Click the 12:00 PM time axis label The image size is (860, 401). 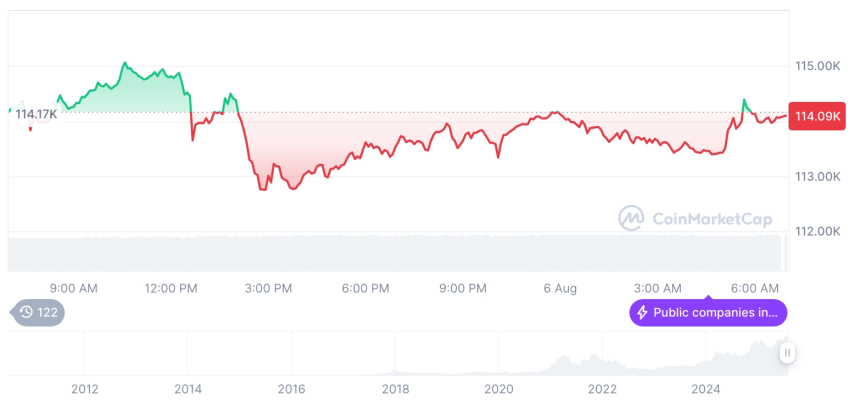pos(172,288)
